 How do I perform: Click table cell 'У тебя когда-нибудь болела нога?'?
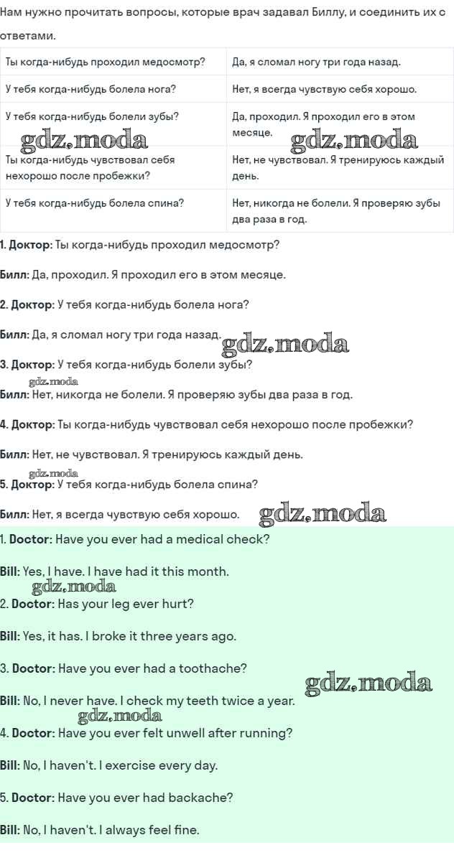[x=91, y=89]
